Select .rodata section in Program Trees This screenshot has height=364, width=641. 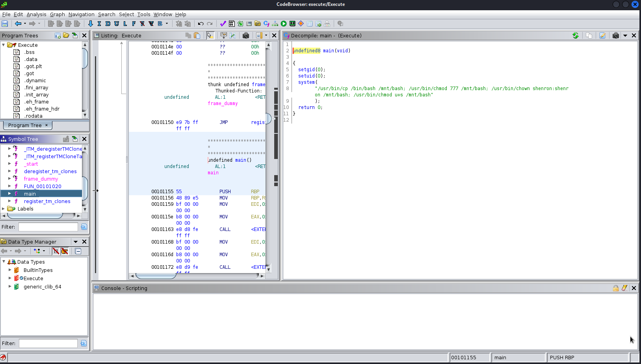(x=33, y=116)
